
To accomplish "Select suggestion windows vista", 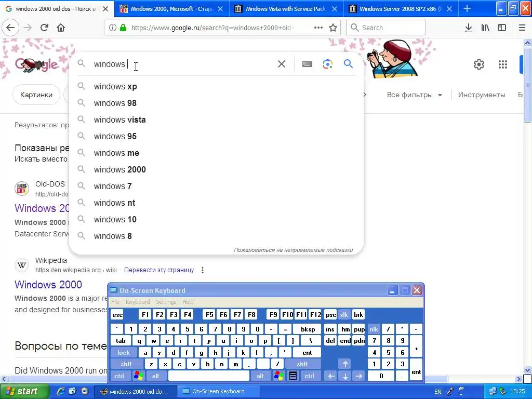I will click(x=216, y=120).
